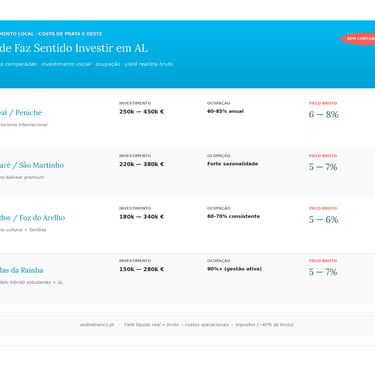The height and width of the screenshot is (366, 375).
Task: Click the '5 — 7%' yield in the da Rainha row
Action: coord(323,272)
